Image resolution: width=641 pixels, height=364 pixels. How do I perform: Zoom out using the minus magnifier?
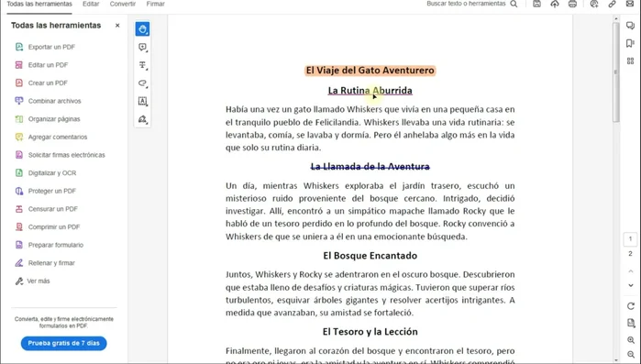[x=631, y=355]
